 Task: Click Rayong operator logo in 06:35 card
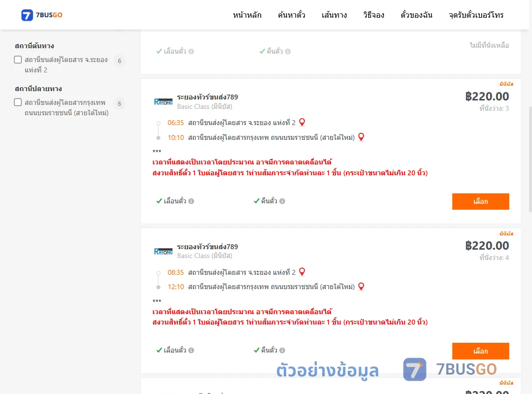click(x=163, y=102)
